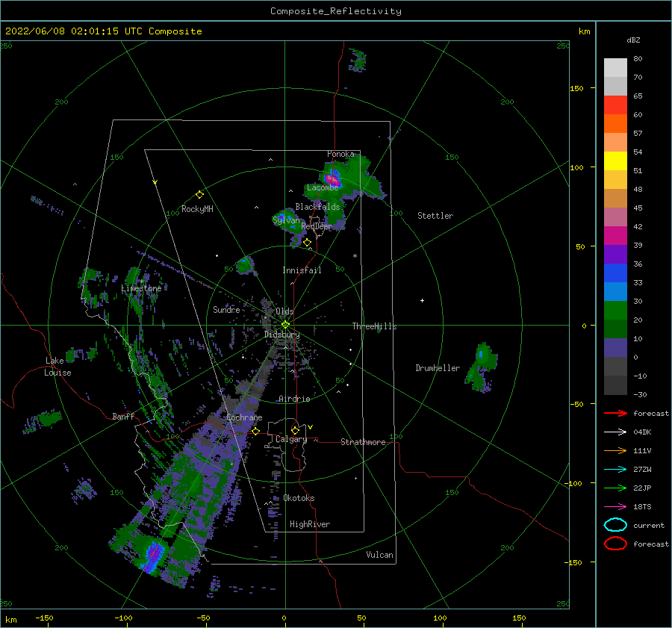This screenshot has height=628, width=672.
Task: Select the Lacombe city label
Action: coord(323,187)
